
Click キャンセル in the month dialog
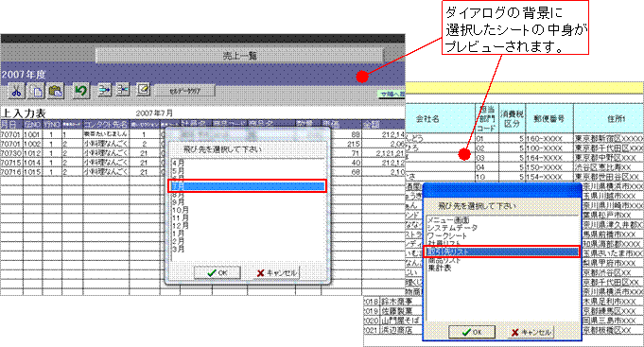[276, 272]
